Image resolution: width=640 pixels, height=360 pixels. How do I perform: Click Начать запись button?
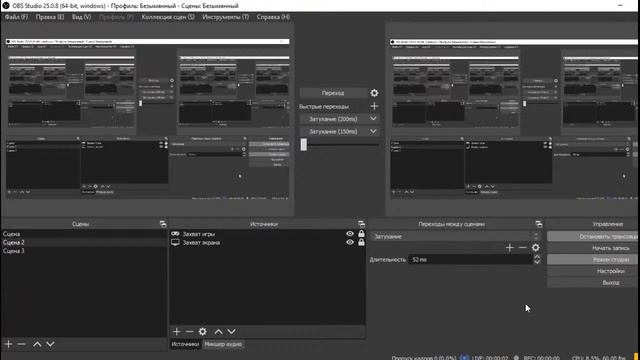click(x=593, y=248)
